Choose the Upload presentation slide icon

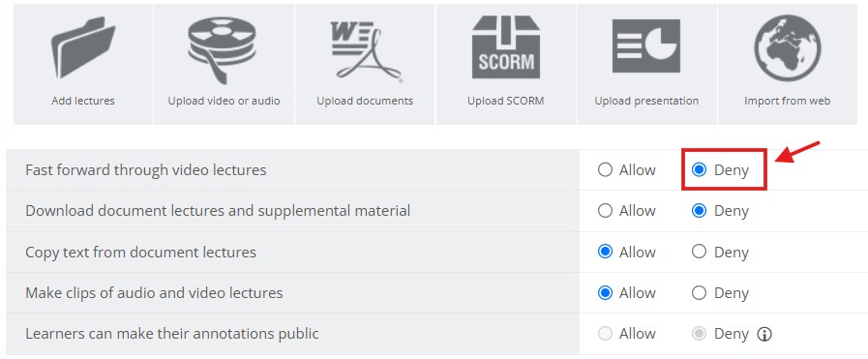tap(646, 45)
